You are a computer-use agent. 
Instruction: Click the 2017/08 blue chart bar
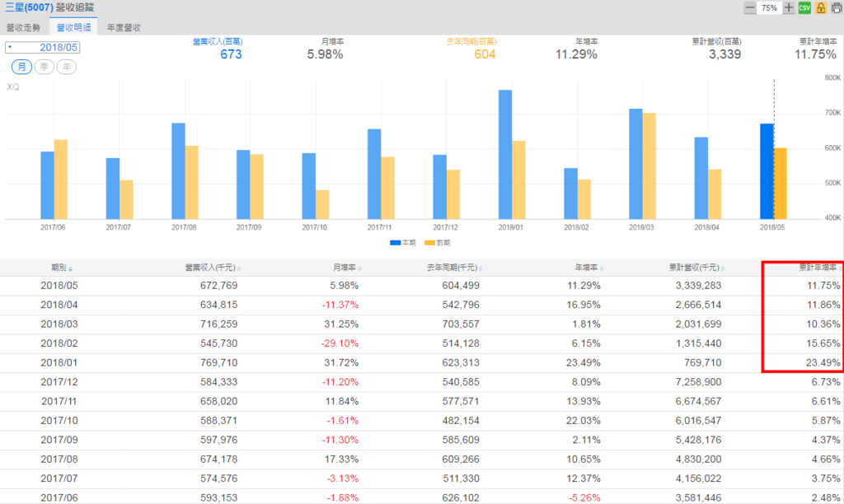178,171
